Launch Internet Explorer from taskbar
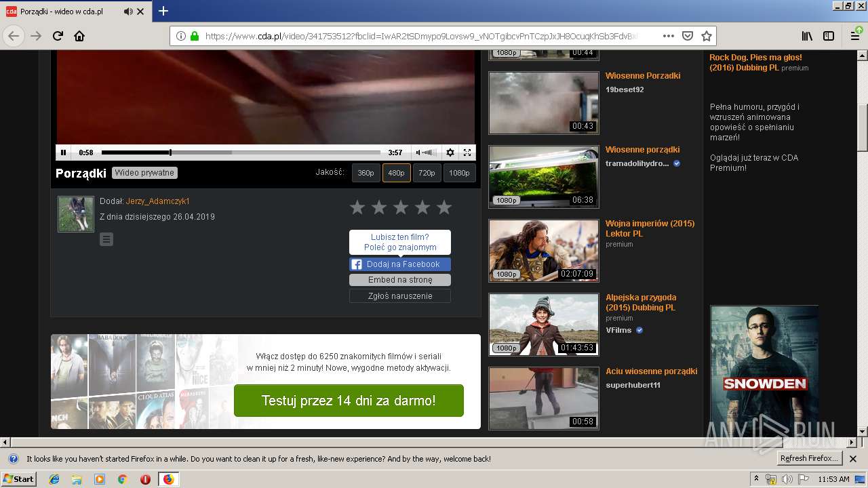This screenshot has width=868, height=488. tap(54, 479)
